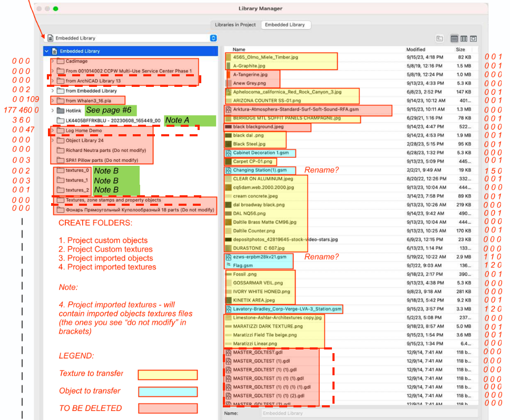Viewport: 510px width, 420px height.
Task: Select MASTER_GDLTEST (1).gdl file icon
Action: [x=228, y=361]
